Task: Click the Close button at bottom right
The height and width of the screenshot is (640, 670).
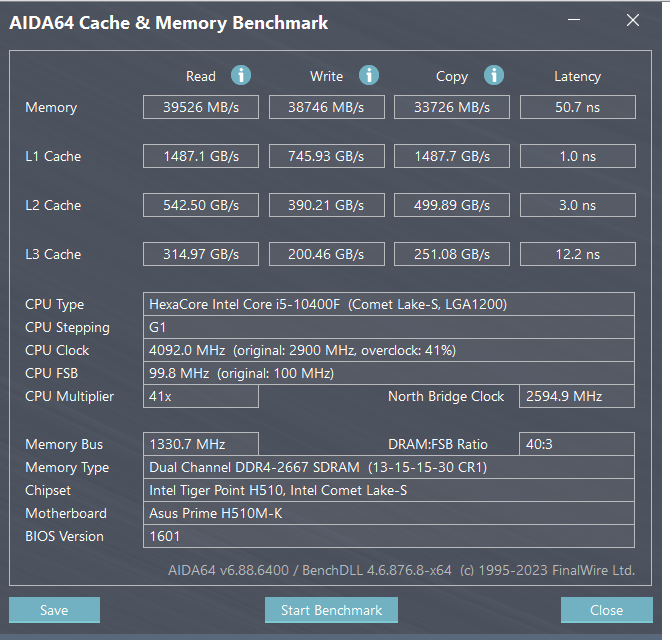Action: point(607,610)
